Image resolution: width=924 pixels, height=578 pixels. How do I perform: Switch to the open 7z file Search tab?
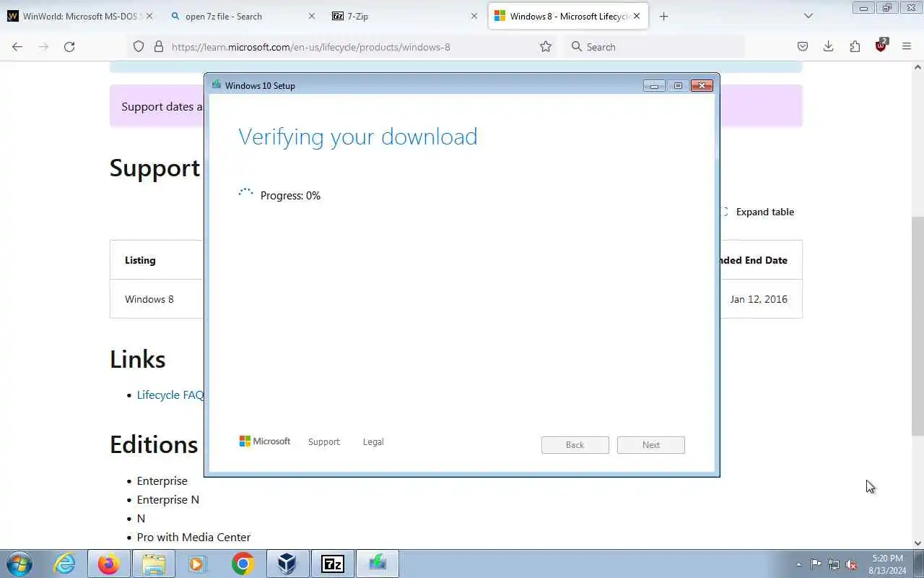pos(242,16)
